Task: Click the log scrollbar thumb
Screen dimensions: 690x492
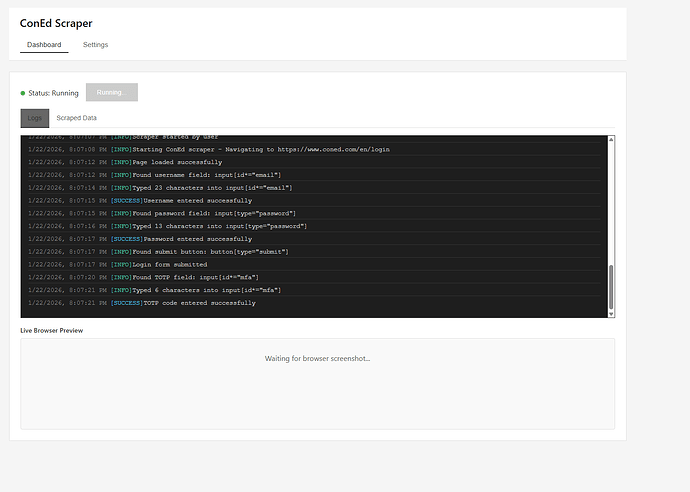Action: pos(611,287)
